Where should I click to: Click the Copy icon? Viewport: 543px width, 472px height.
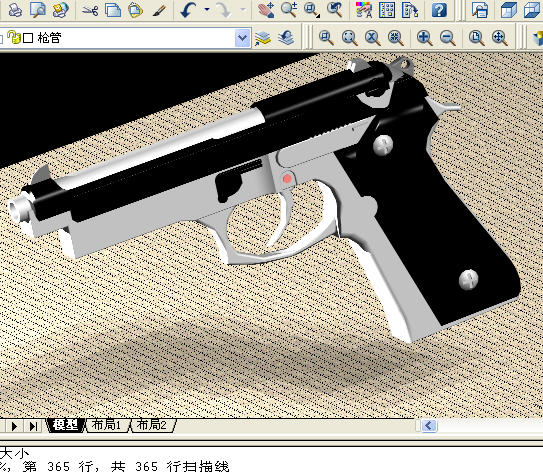[113, 10]
